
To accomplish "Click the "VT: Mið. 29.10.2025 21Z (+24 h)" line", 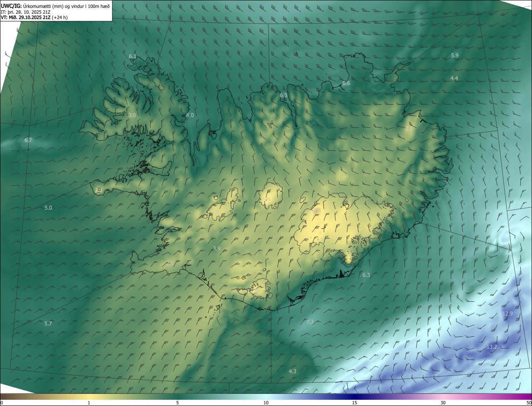I will (34, 17).
